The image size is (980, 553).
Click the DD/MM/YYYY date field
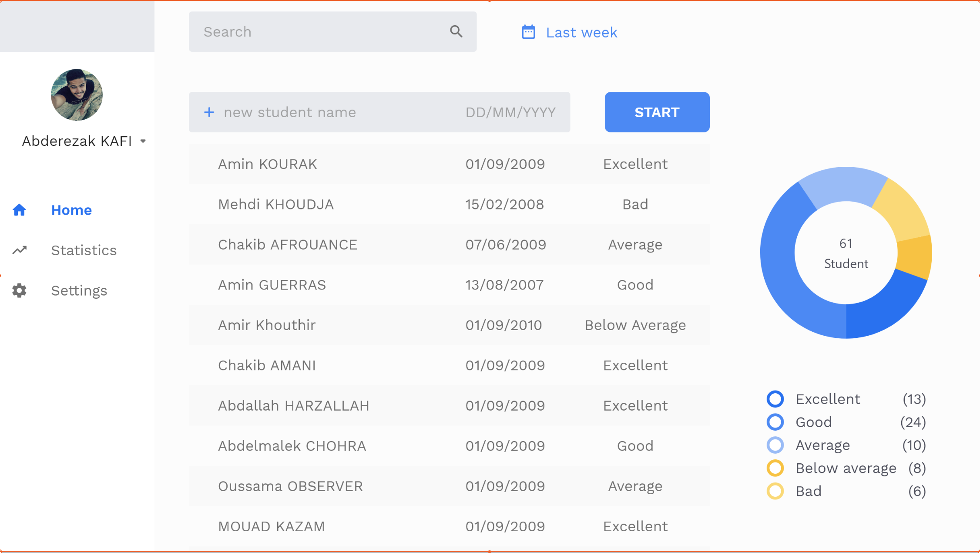point(510,112)
